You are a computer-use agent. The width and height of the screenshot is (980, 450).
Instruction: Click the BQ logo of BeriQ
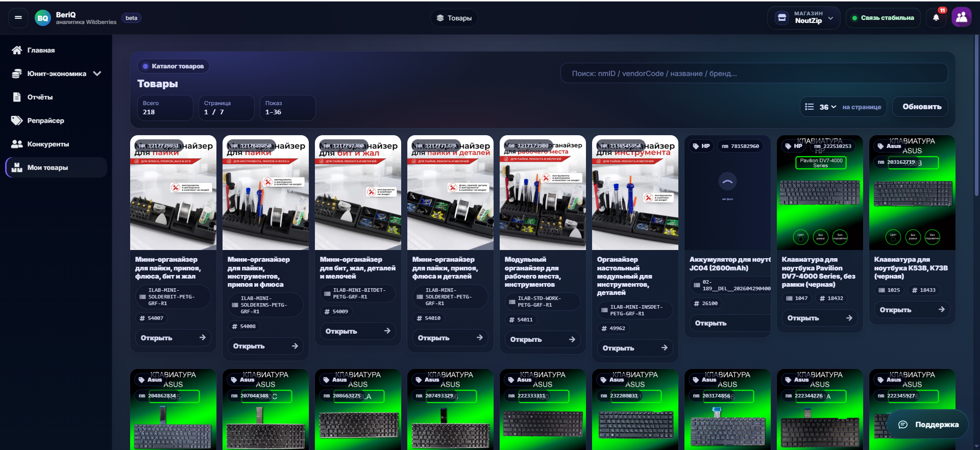click(43, 18)
